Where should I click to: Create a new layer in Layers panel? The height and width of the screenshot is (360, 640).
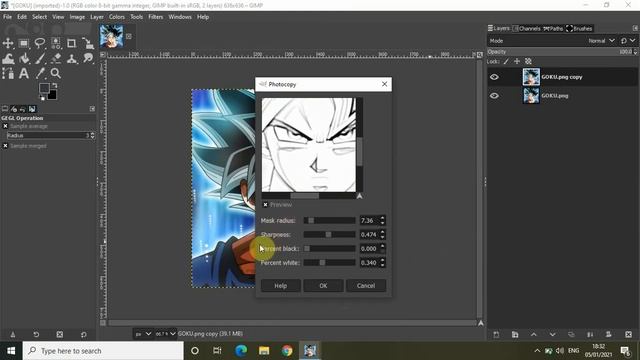(496, 335)
